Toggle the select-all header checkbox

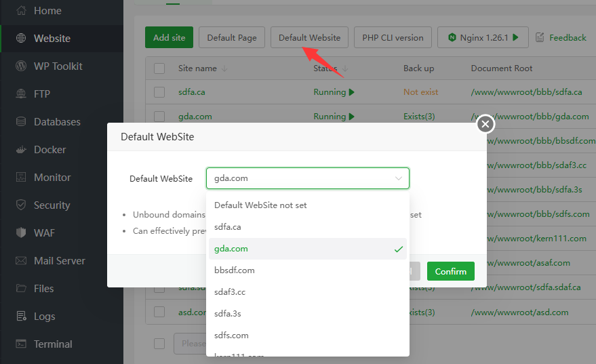(159, 68)
